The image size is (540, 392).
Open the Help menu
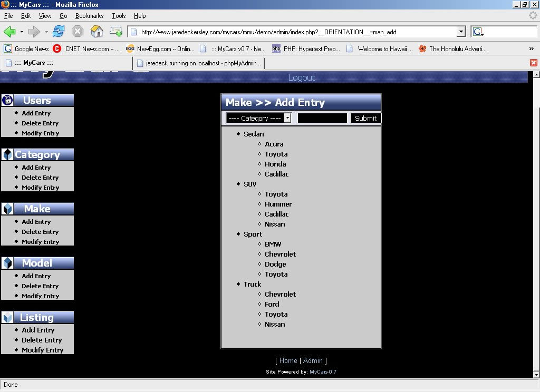pos(139,16)
